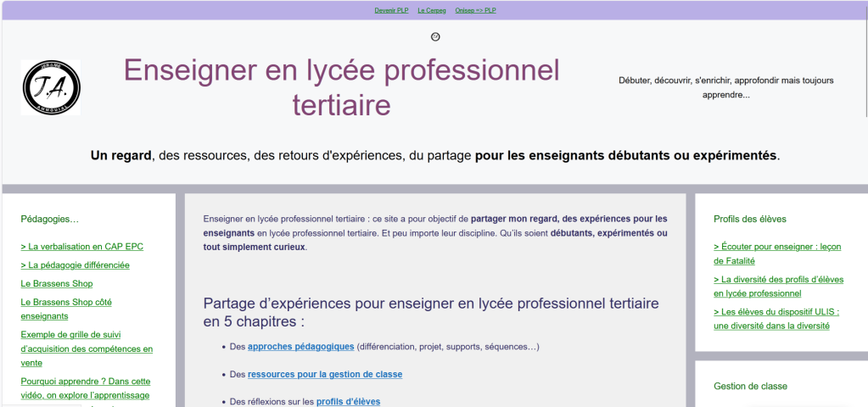
Task: Open Le Brassens Shop link
Action: tap(57, 284)
